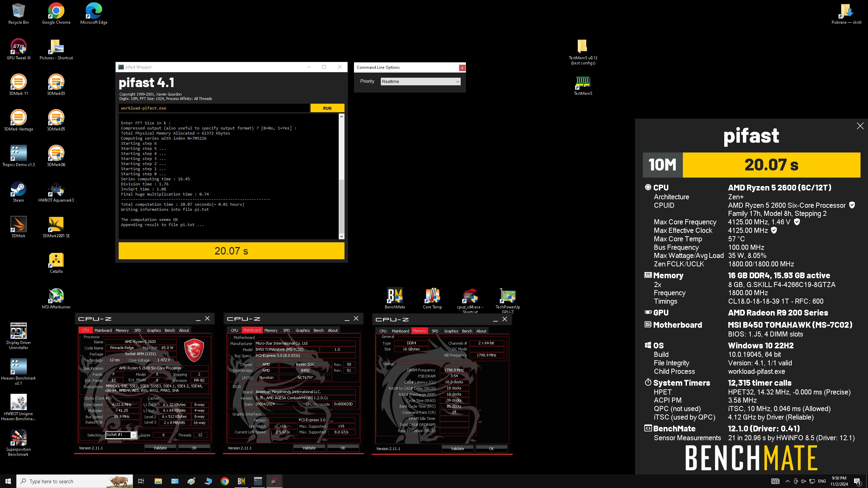Click Validate in the CPU-Z CPU window
868x488 pixels.
tap(160, 448)
